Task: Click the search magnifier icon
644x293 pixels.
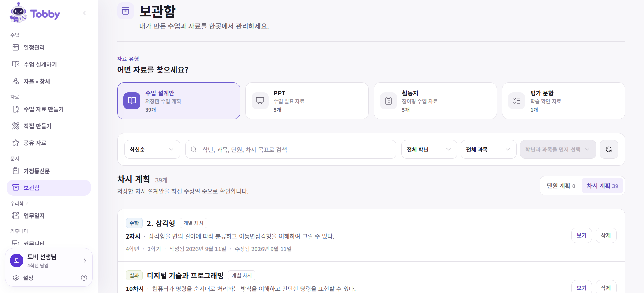Action: point(194,149)
